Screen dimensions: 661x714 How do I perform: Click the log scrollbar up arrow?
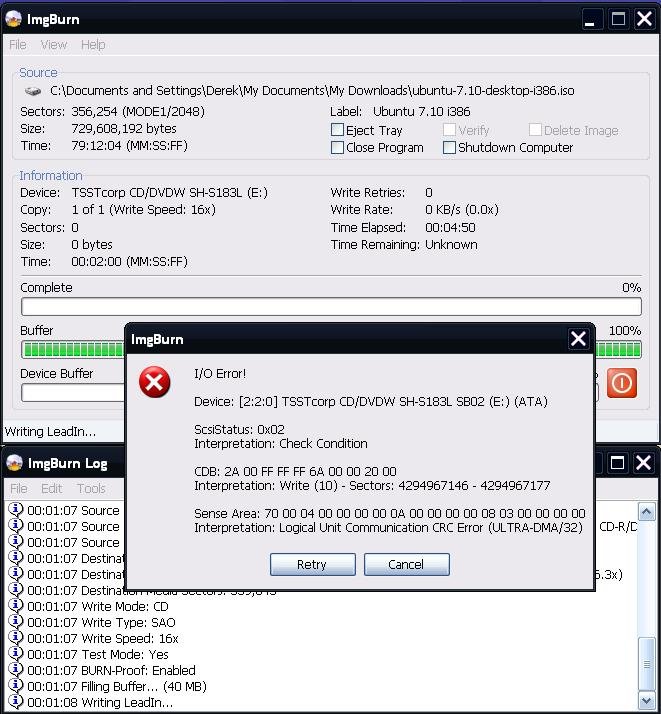(646, 512)
